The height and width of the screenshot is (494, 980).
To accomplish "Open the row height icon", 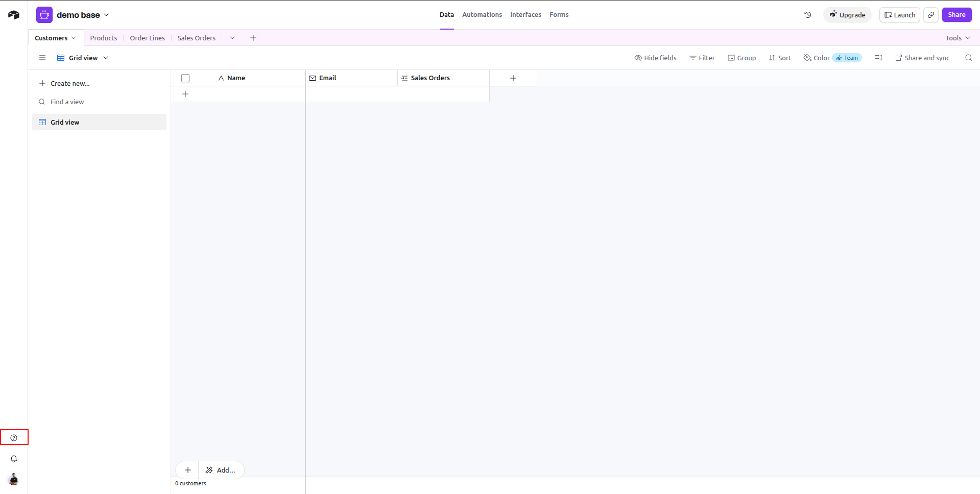I will tap(878, 58).
